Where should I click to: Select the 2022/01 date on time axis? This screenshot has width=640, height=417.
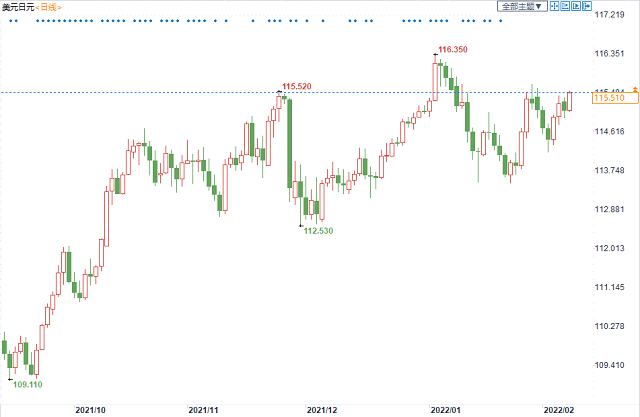pos(445,409)
